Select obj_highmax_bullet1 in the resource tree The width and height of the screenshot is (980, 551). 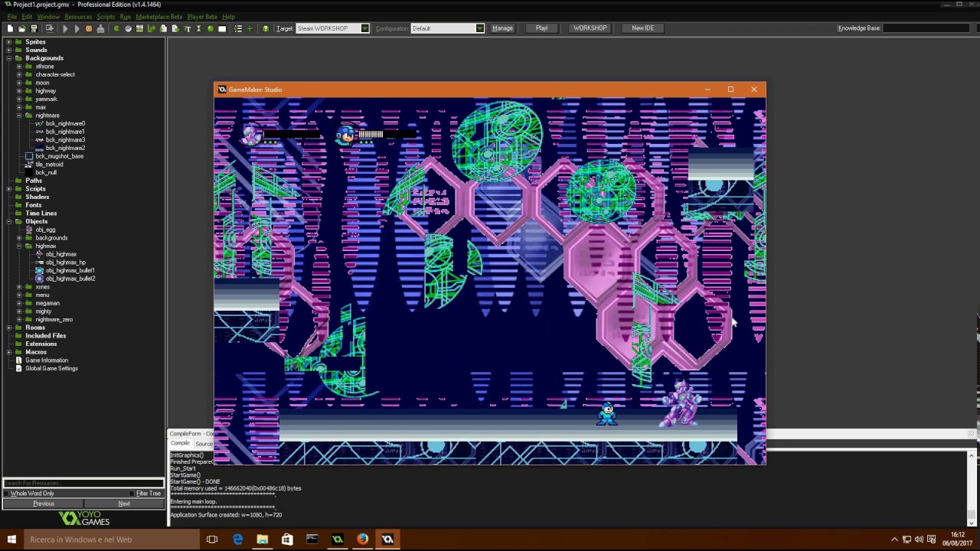[70, 270]
